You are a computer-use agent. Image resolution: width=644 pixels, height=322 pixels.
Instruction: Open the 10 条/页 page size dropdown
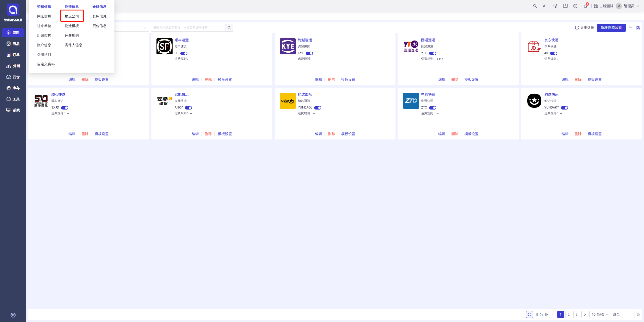(x=600, y=314)
